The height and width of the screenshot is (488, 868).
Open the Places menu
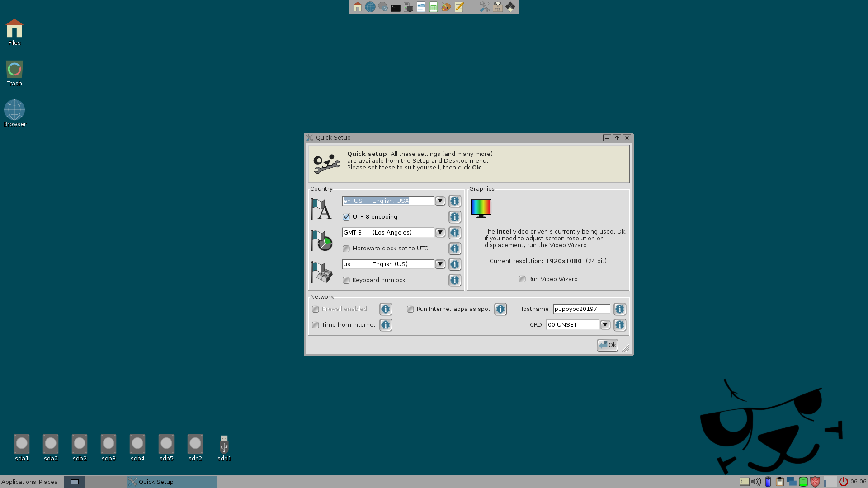coord(48,482)
